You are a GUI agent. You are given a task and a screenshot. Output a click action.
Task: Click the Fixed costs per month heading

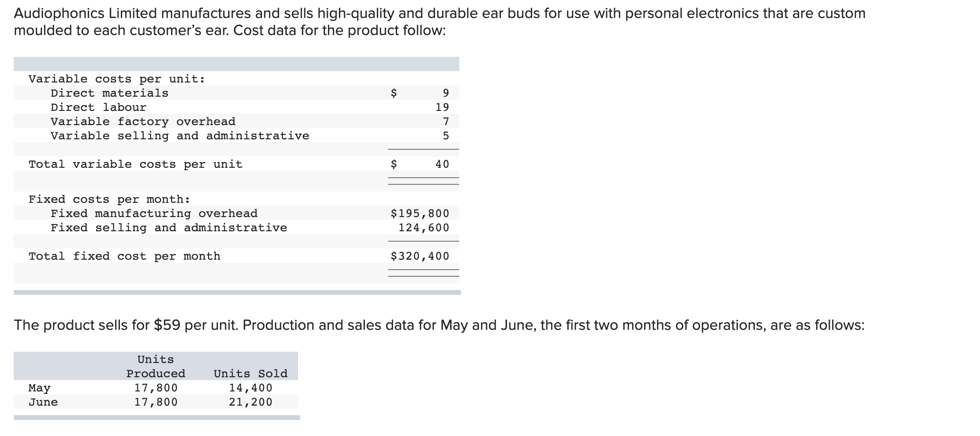pos(109,199)
